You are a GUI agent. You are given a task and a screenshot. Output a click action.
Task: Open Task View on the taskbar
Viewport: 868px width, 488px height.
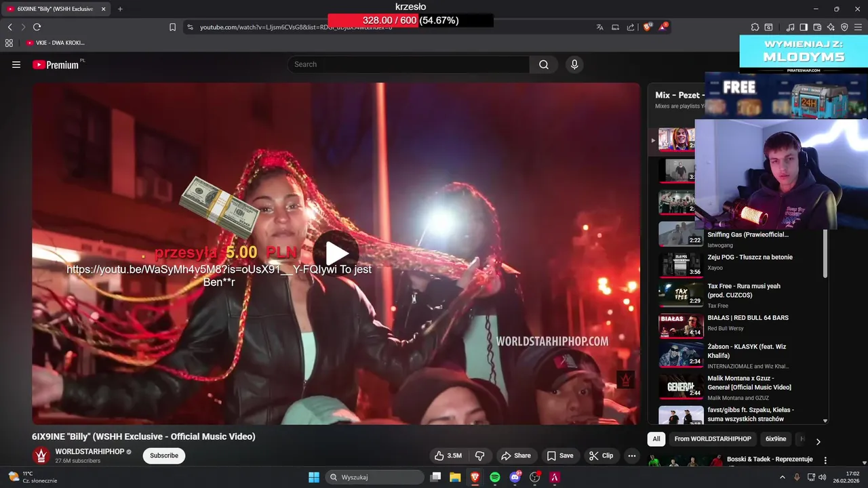(436, 477)
